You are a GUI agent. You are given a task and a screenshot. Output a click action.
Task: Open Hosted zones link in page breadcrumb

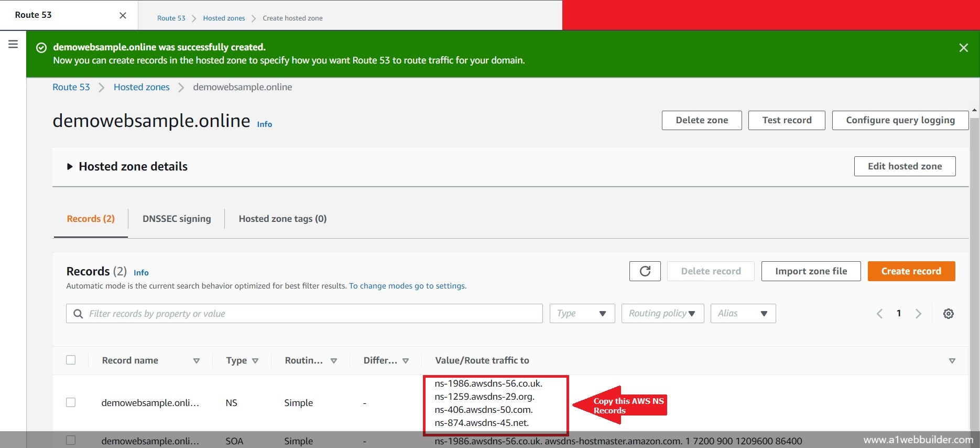pos(141,87)
